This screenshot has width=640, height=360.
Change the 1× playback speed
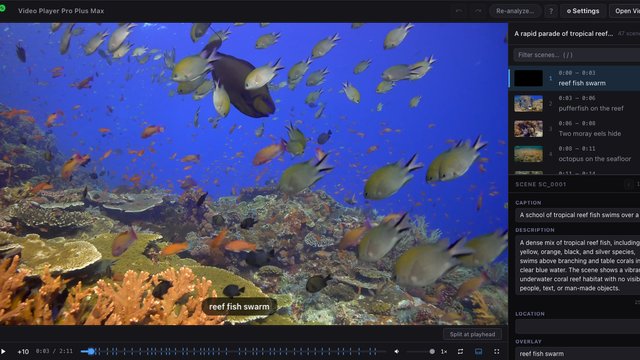[444, 351]
